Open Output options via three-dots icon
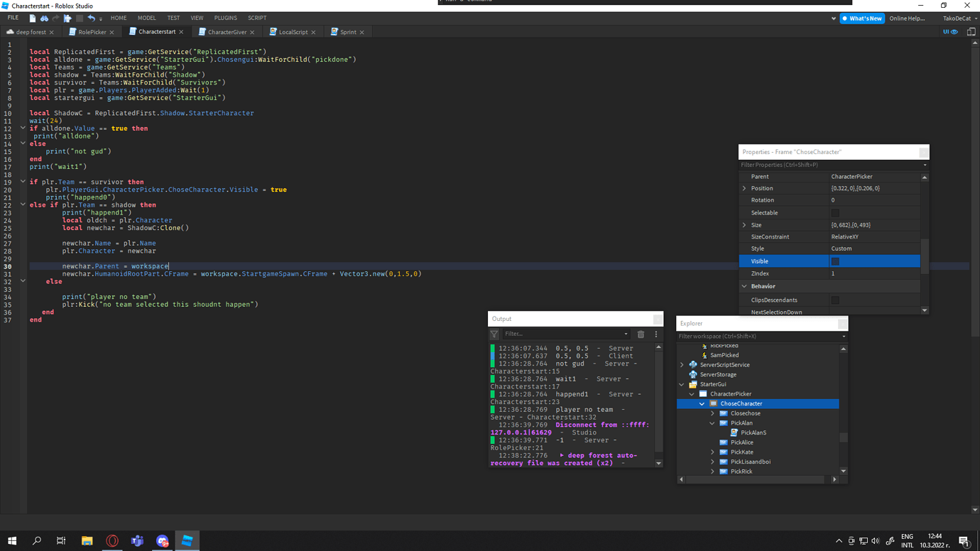 pyautogui.click(x=655, y=334)
